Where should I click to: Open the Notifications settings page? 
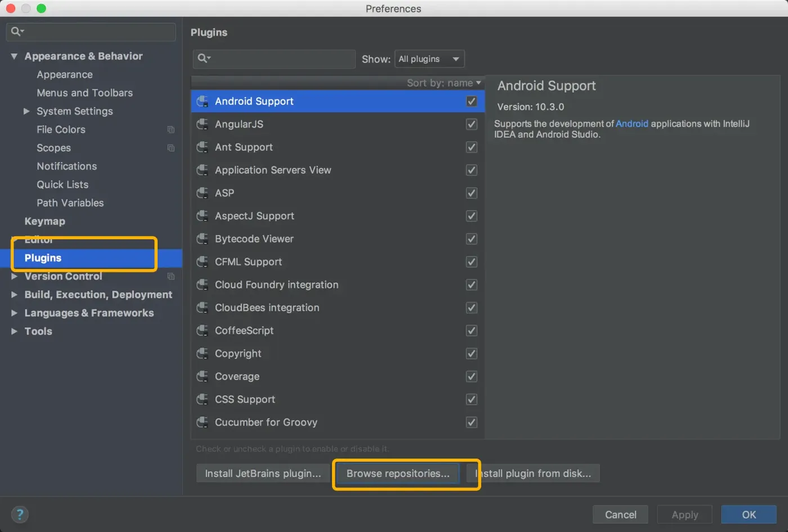[x=67, y=166]
